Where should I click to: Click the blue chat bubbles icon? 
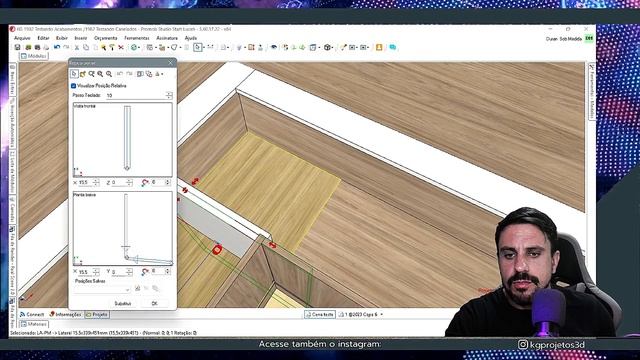pos(393,47)
